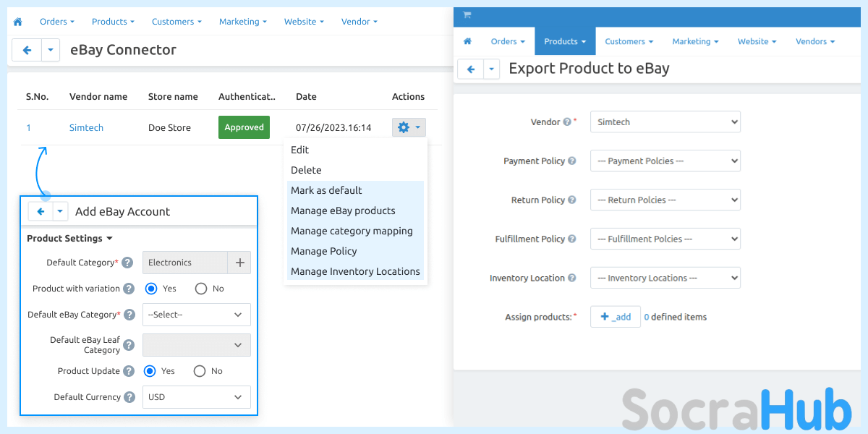Screen dimensions: 868x434
Task: Click the Simtech vendor name link
Action: (86, 127)
